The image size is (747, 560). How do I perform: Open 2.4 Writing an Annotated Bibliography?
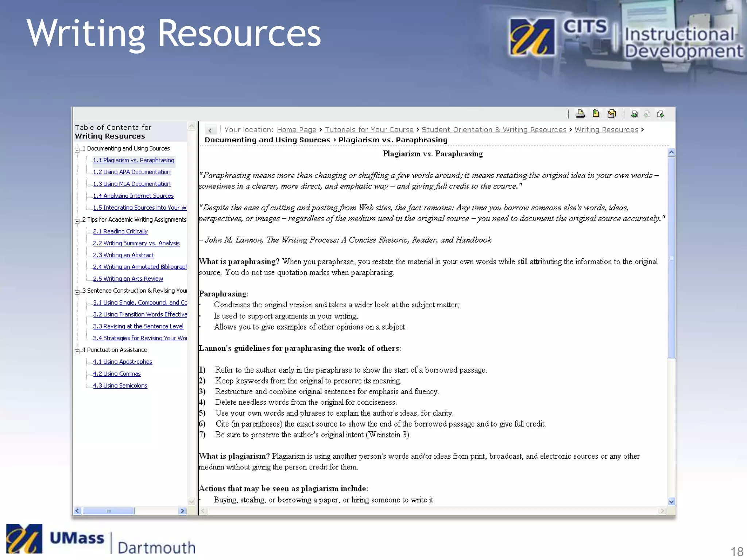pos(140,267)
